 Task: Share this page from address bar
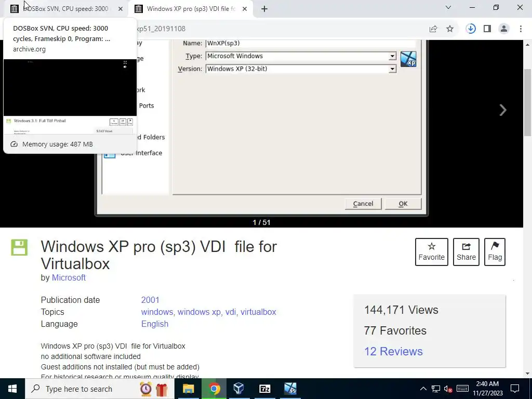pos(433,29)
